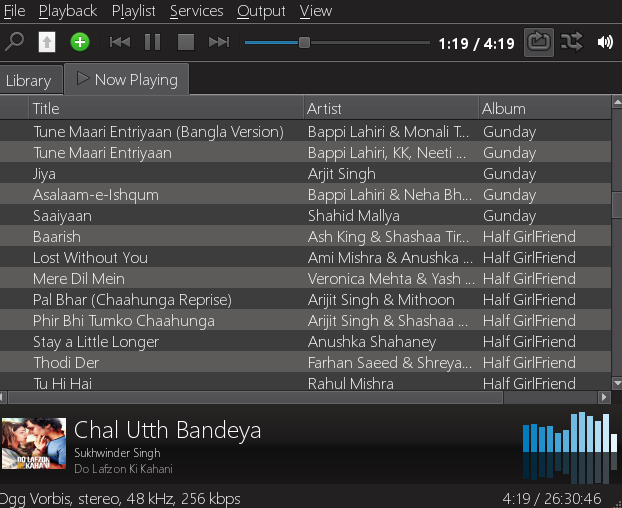Select the song Lost Without You
Viewport: 622px width, 508px height.
(305, 258)
